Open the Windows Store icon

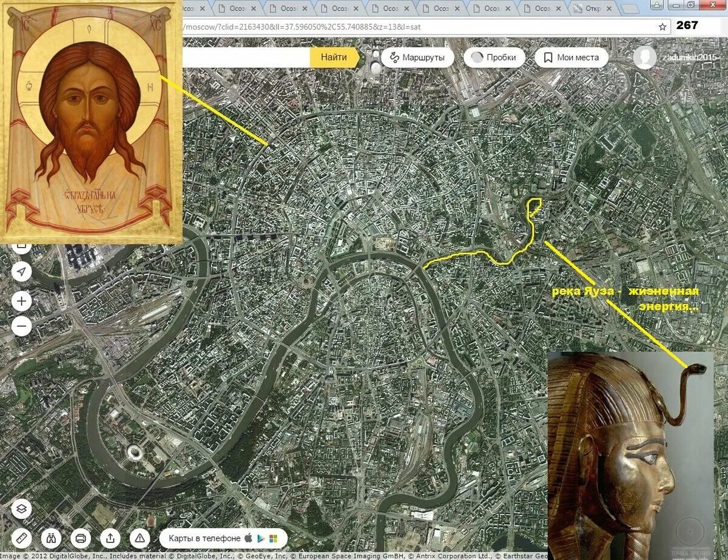coord(273,538)
